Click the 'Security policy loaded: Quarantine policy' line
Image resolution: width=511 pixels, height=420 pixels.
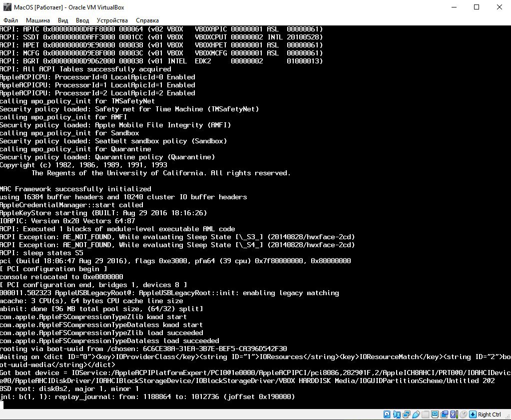point(107,157)
